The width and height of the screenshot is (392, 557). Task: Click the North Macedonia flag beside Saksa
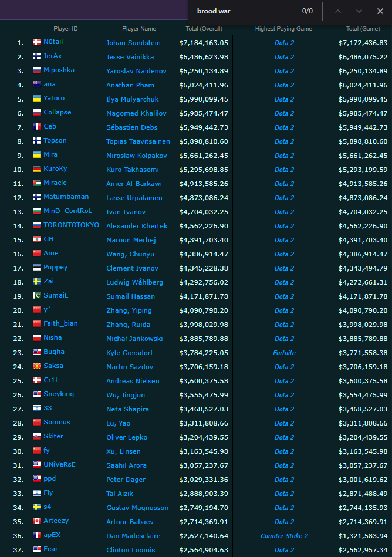37,366
